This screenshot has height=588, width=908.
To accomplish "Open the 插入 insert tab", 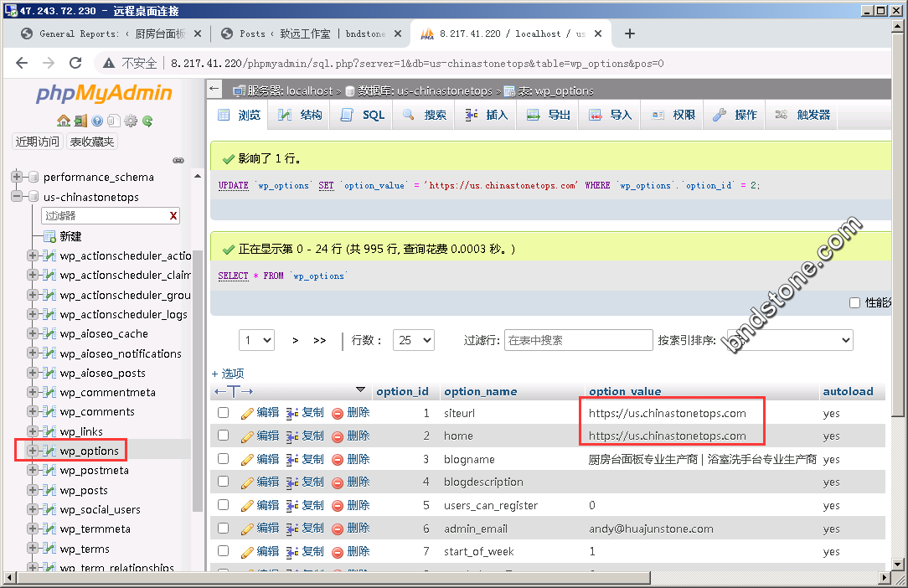I will (x=487, y=115).
